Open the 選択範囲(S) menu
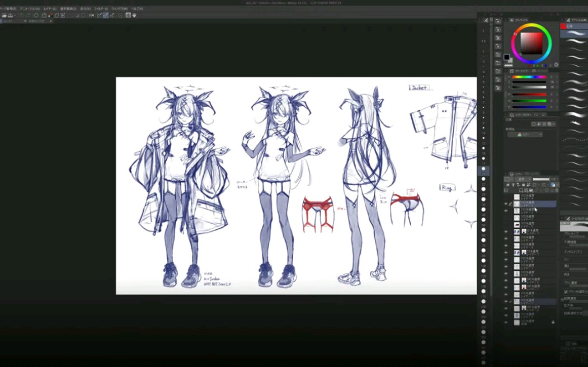588x367 pixels. (x=68, y=8)
